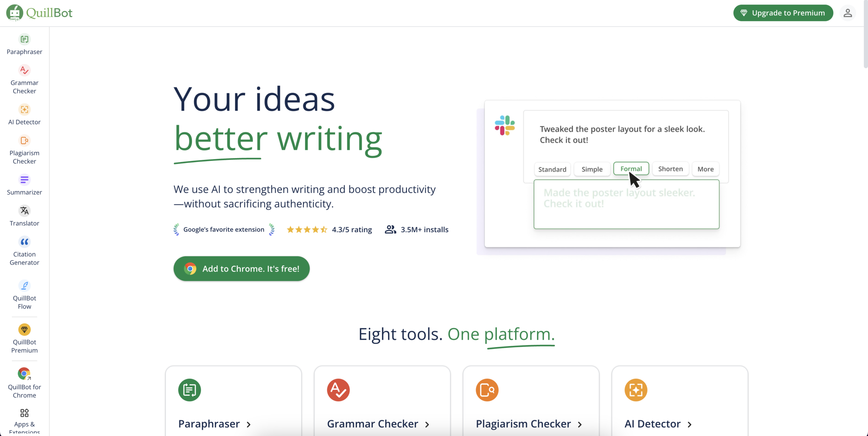Viewport: 868px width, 436px height.
Task: Select the Translator tool
Action: 24,216
